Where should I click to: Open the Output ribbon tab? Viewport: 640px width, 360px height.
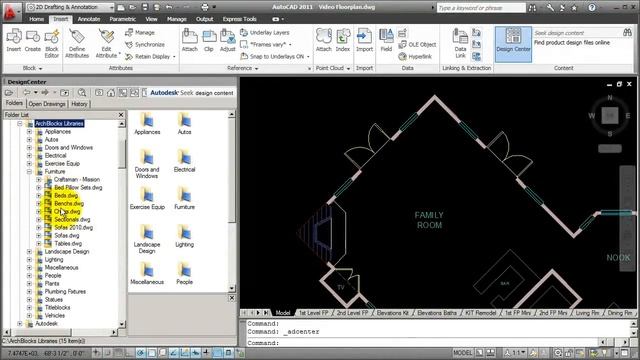(x=204, y=19)
